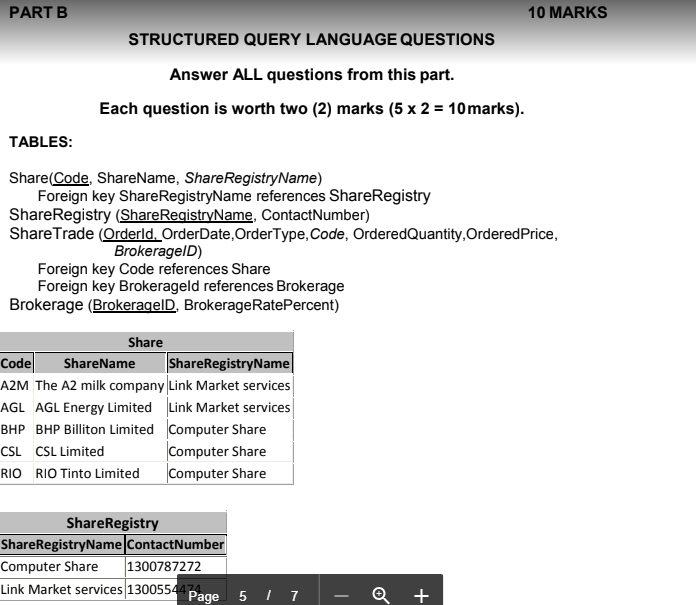
Task: Click 'ShareRegistryName' header in ShareRegistry table
Action: 61,545
